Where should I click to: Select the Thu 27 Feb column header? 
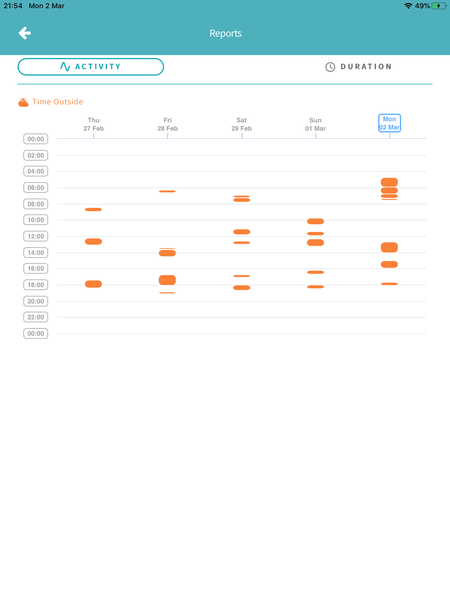coord(93,124)
